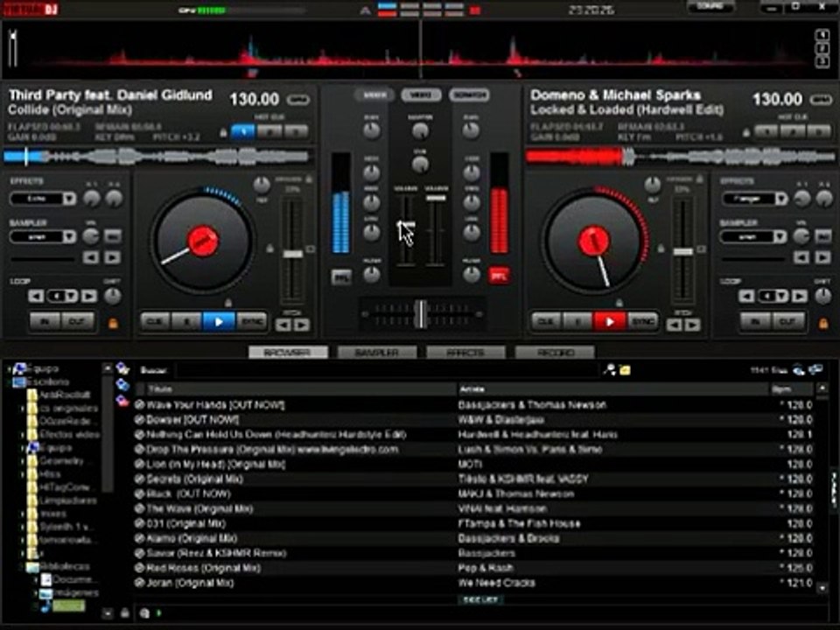Toggle left channel PFL headphone cue
Screen dimensions: 840x630
click(x=341, y=277)
